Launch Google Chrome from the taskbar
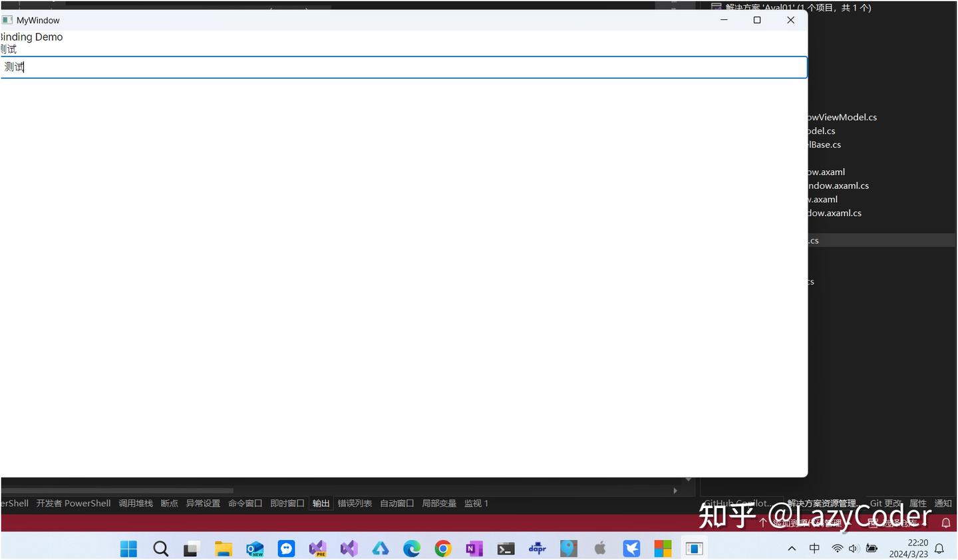The image size is (958, 560). 443,549
